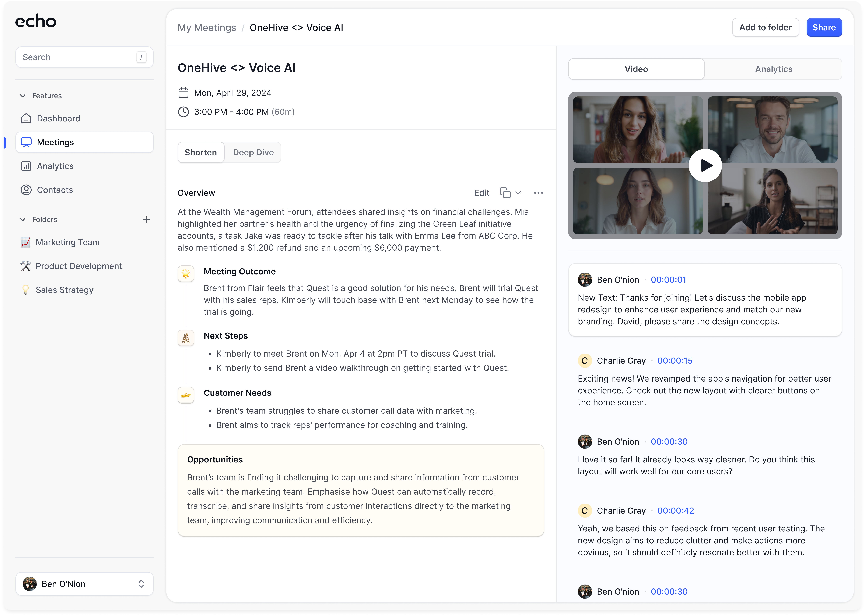The image size is (865, 616).
Task: Create a new folder with the plus icon
Action: [147, 219]
